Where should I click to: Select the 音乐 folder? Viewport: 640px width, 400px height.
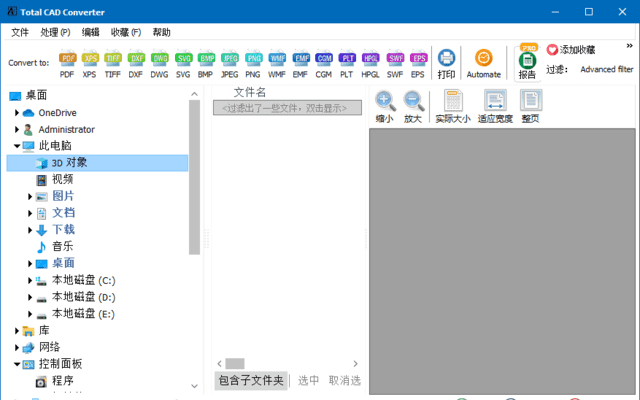point(62,247)
